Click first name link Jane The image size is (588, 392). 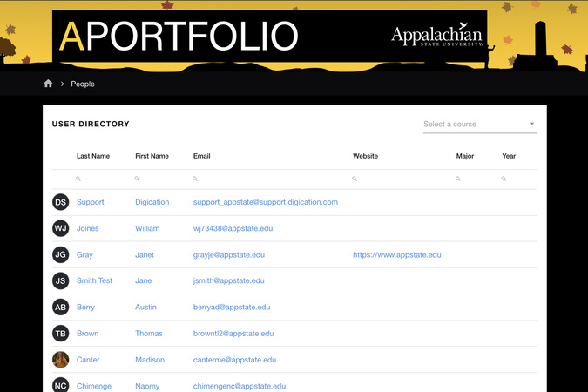pos(143,280)
